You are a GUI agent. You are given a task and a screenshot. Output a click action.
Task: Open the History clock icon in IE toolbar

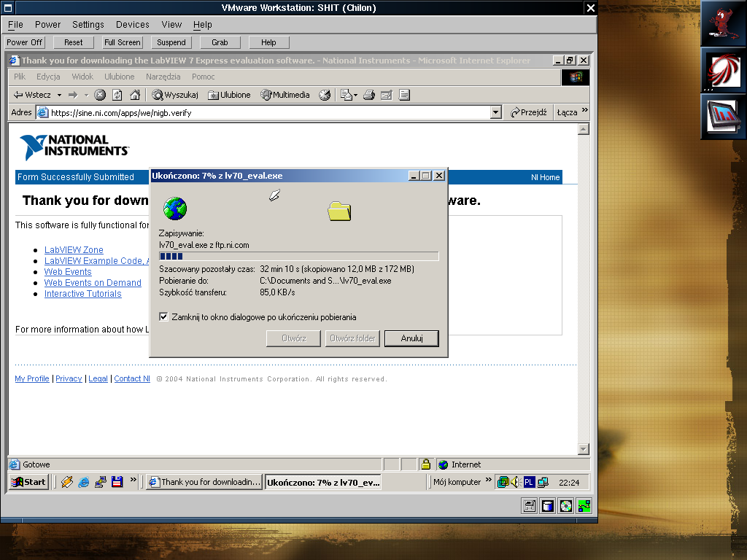coord(325,95)
